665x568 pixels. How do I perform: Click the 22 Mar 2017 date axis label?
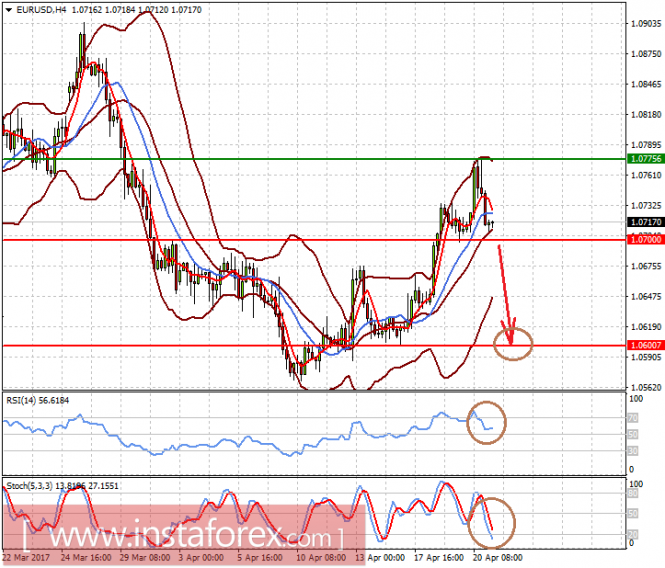(26, 557)
